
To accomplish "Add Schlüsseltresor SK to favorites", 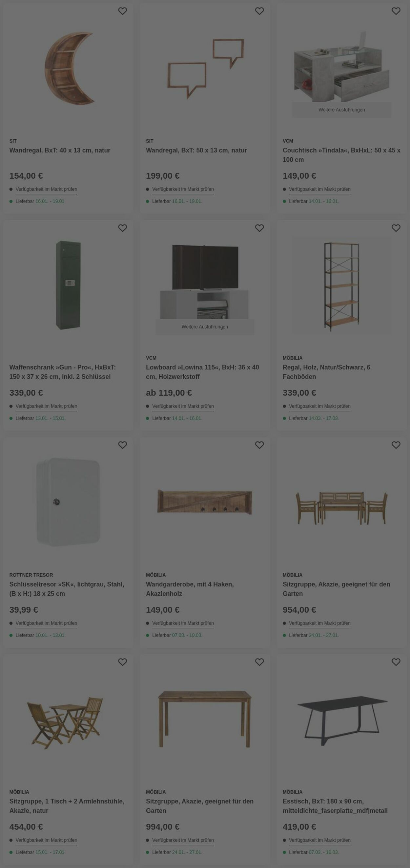I will coord(122,445).
